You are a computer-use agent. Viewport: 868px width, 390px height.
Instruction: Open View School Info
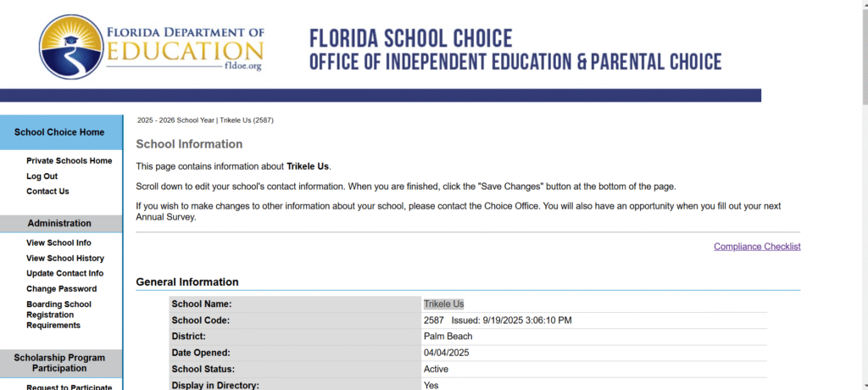pos(58,243)
